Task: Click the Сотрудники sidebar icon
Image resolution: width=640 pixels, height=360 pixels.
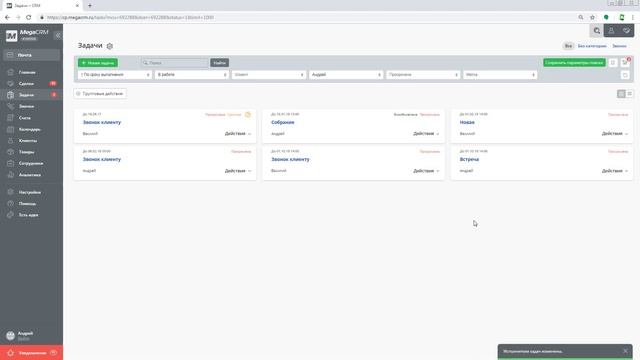Action: click(x=11, y=163)
